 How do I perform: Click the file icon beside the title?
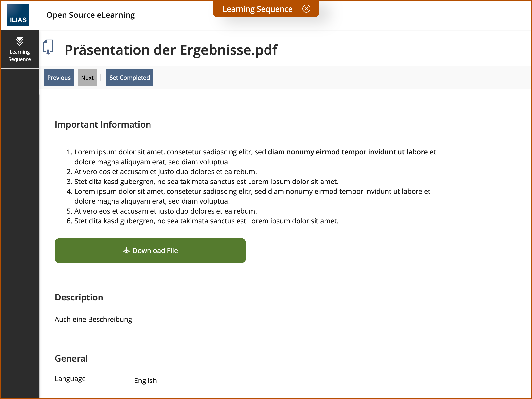click(x=48, y=47)
